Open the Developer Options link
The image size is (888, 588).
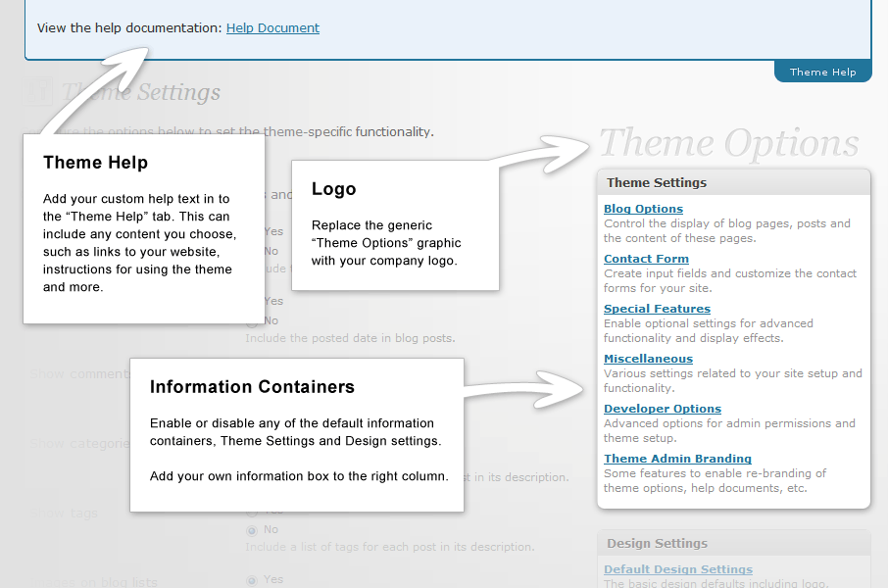(x=662, y=409)
